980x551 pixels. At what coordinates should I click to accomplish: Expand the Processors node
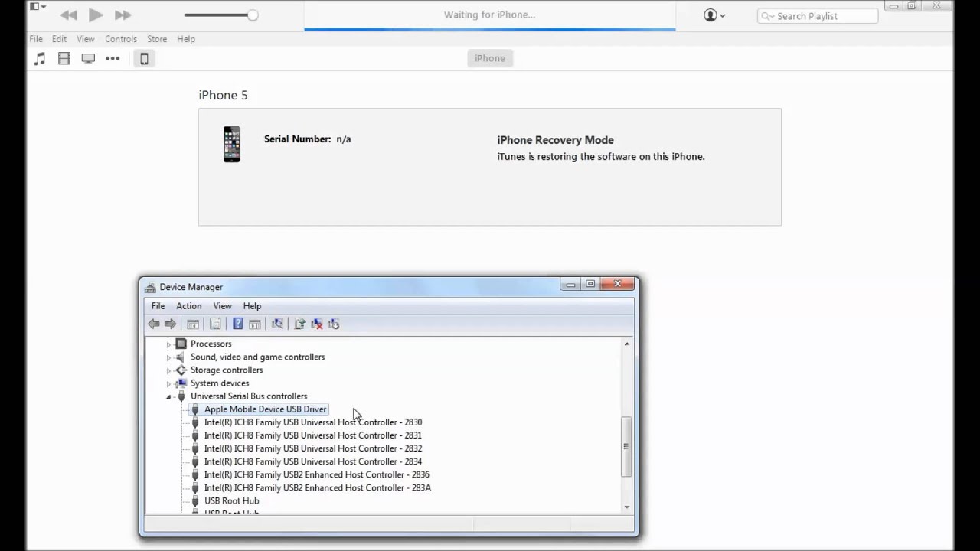168,344
